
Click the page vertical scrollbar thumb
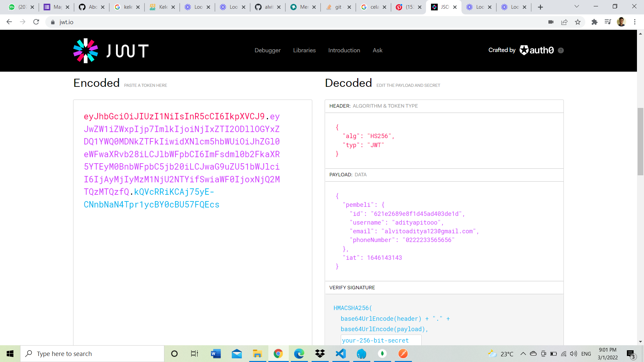pos(640,141)
